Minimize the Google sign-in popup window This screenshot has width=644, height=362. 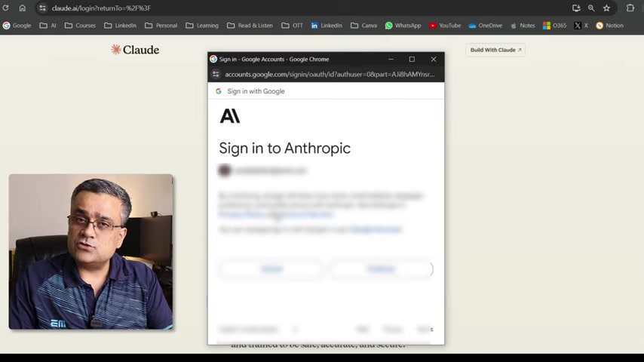391,59
